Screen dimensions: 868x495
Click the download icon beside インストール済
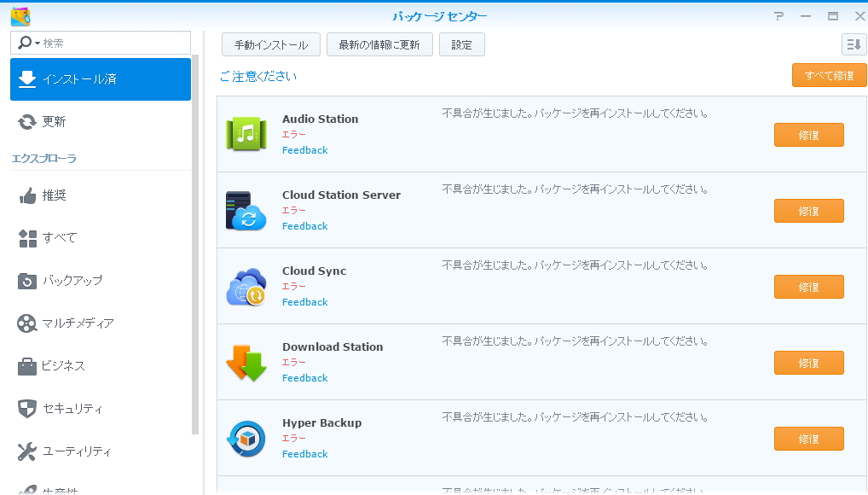click(x=27, y=79)
